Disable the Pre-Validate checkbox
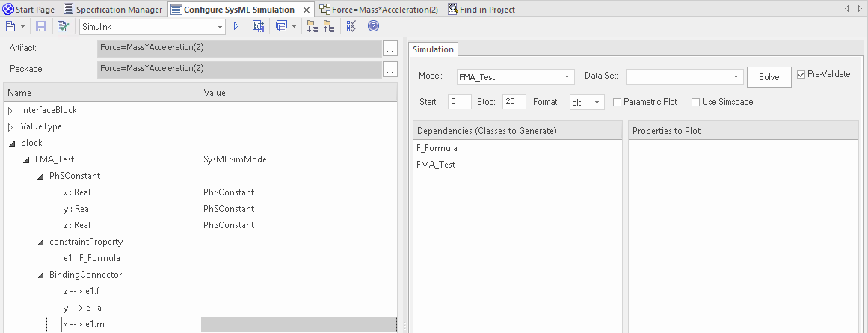 coord(801,74)
